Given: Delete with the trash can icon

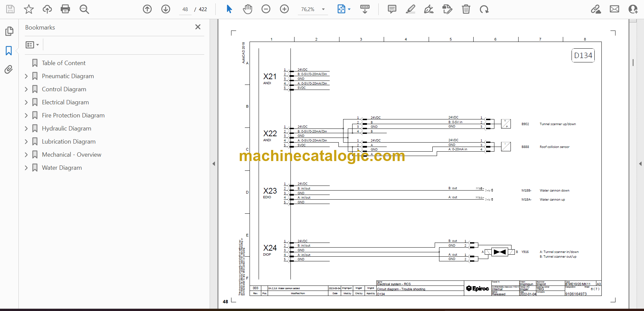Looking at the screenshot, I should tap(466, 9).
